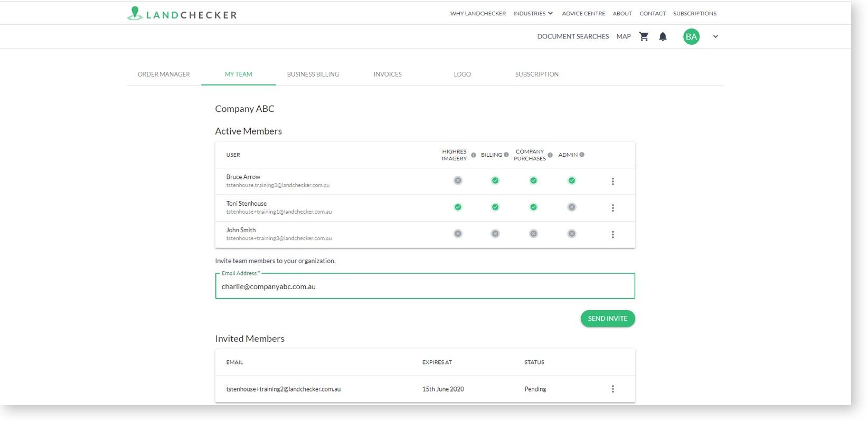Screen dimensions: 868x421
Task: Toggle Admin permission for John Smith
Action: click(x=572, y=234)
